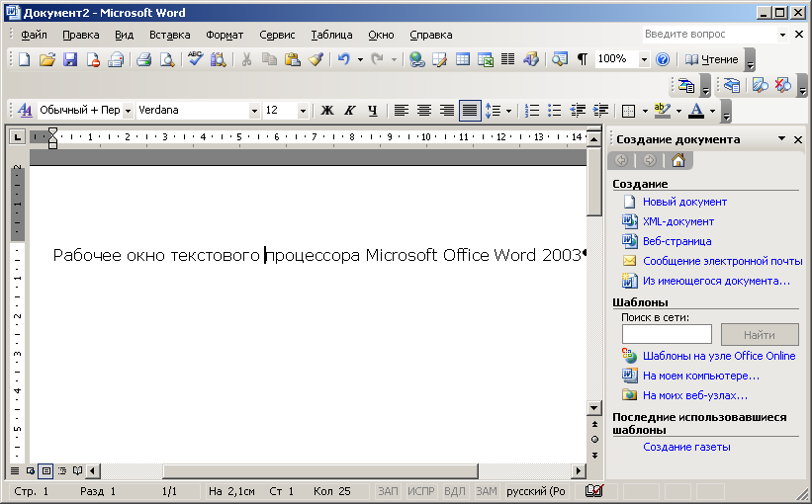Screen dimensions: 812x504
Task: Save the document with floppy disk icon
Action: point(70,59)
